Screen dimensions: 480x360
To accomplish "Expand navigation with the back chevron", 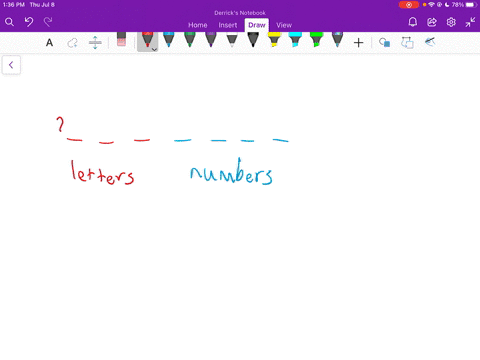I will (11, 65).
